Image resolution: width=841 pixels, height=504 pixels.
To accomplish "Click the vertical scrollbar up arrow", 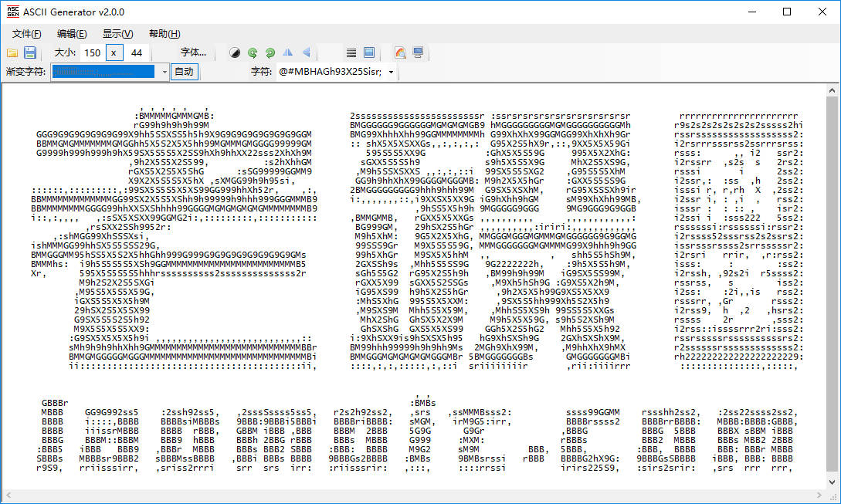I will [832, 90].
